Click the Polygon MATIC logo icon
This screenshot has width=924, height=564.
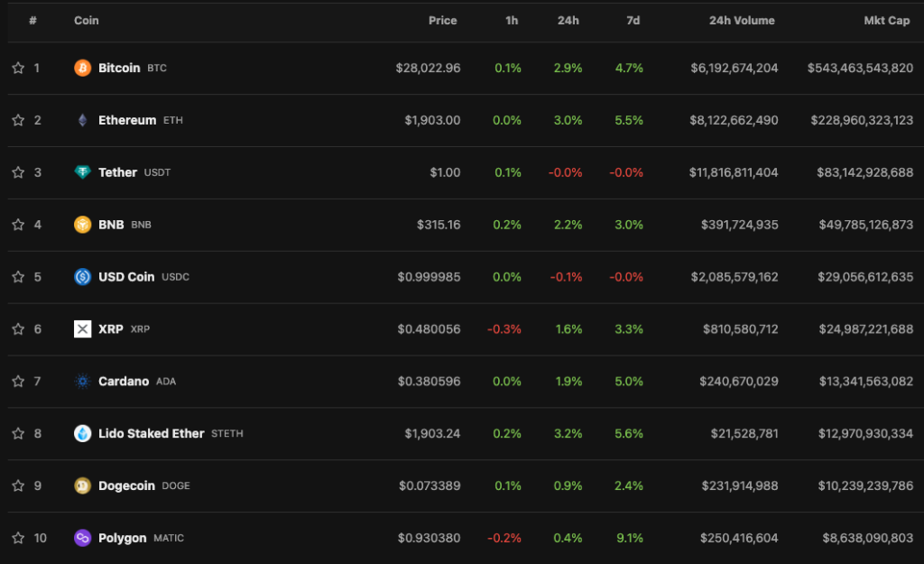83,538
